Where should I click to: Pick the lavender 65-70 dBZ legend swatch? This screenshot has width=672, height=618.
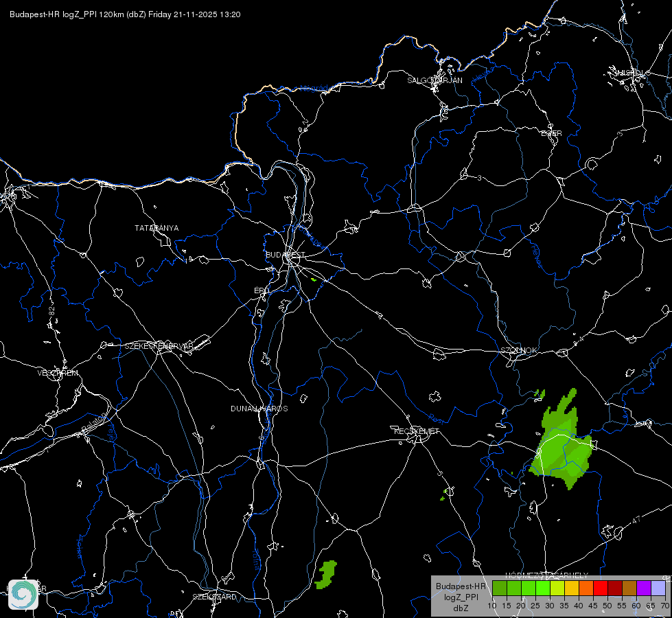[658, 588]
